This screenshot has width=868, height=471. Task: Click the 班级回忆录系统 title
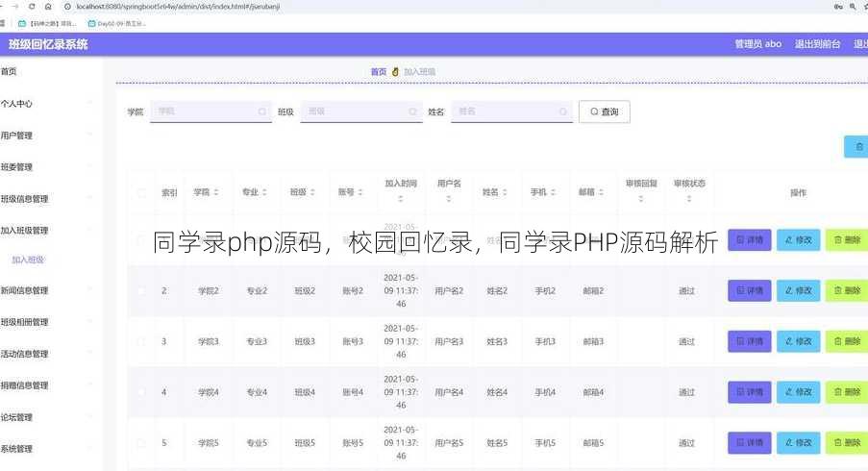click(48, 45)
